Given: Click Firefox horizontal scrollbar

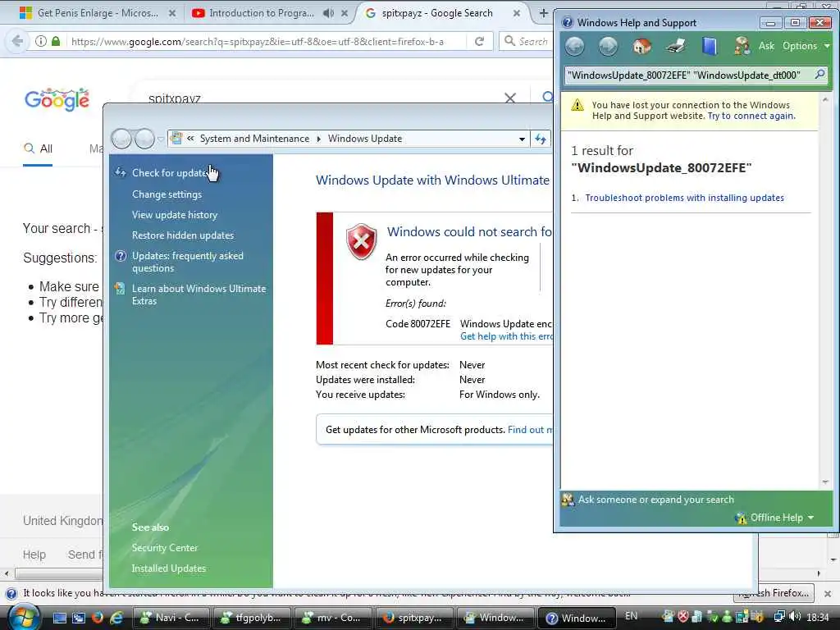Looking at the screenshot, I should [x=59, y=573].
